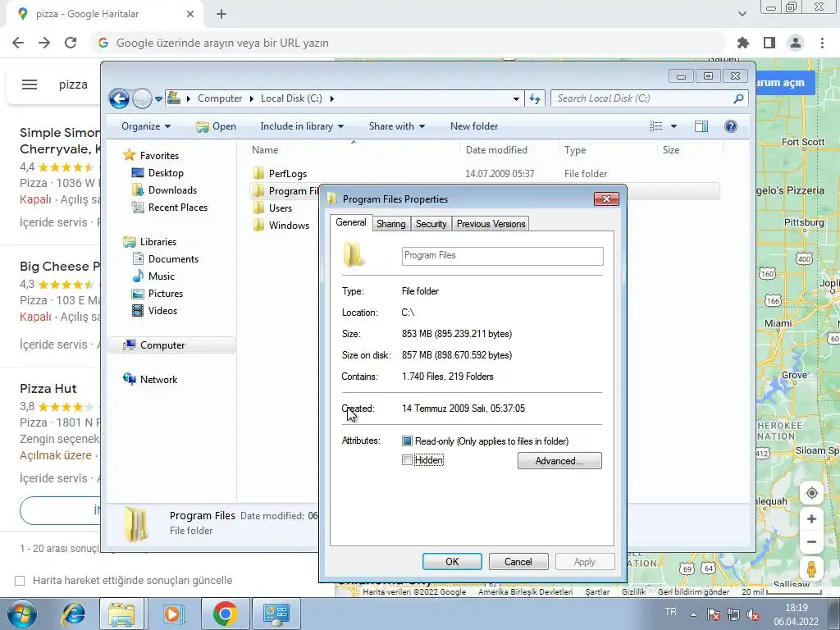The width and height of the screenshot is (840, 630).
Task: Toggle the Read-only attribute checkbox
Action: pos(407,441)
